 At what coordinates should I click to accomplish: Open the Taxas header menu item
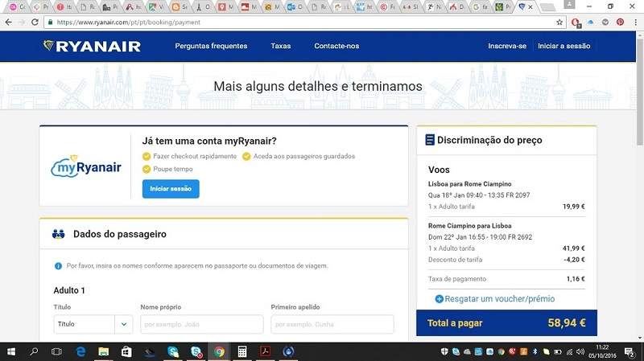pos(280,46)
